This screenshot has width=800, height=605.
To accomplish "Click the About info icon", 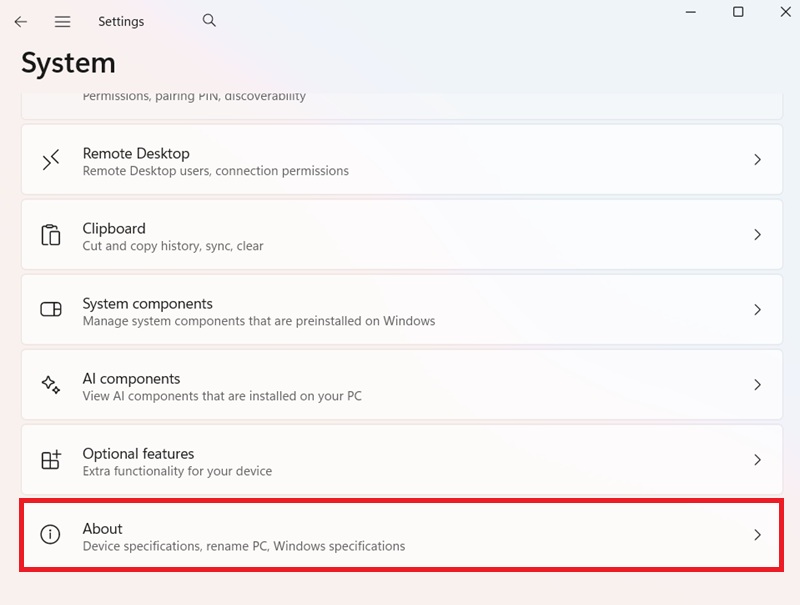I will (51, 536).
